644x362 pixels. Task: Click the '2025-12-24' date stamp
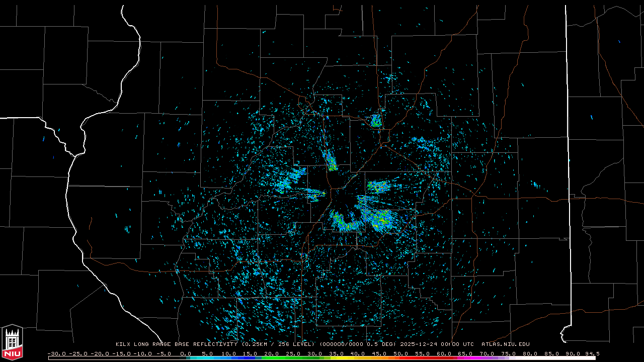[x=419, y=344]
